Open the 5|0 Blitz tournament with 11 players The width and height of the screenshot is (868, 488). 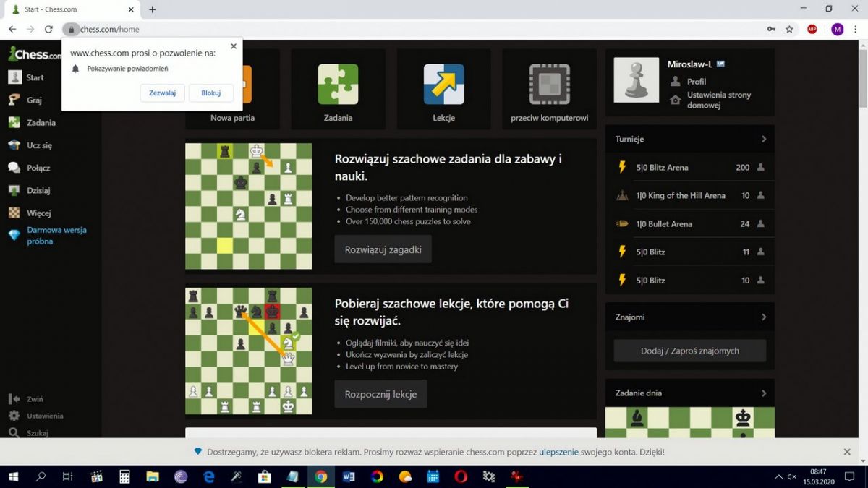[x=690, y=252]
